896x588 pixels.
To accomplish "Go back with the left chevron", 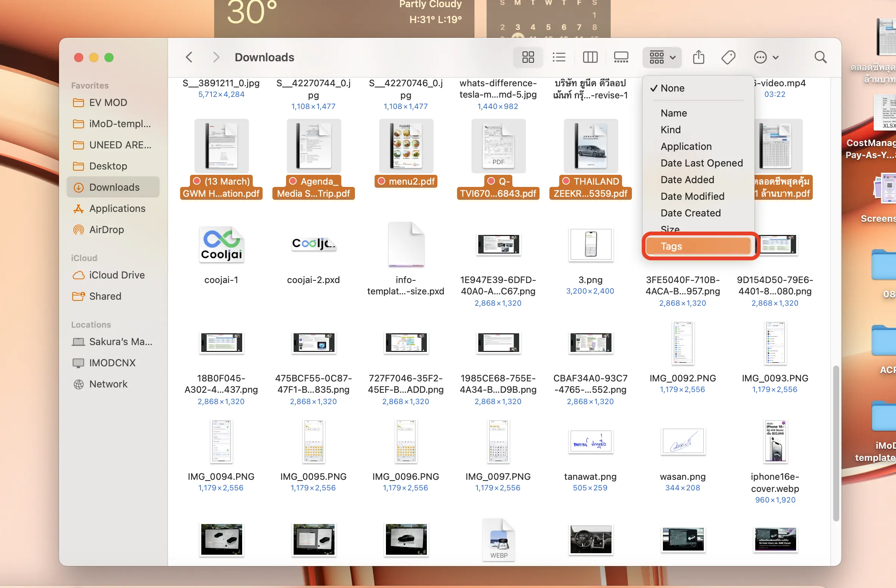I will pyautogui.click(x=189, y=58).
